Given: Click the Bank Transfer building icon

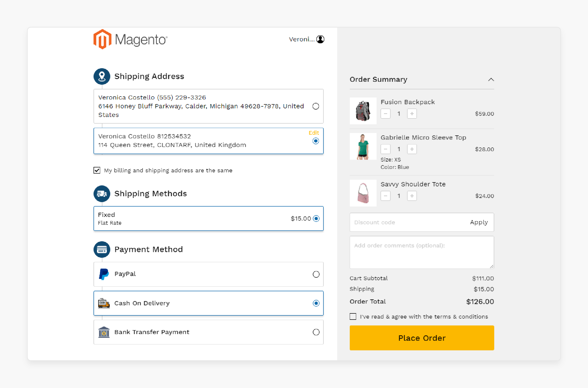Looking at the screenshot, I should click(104, 332).
